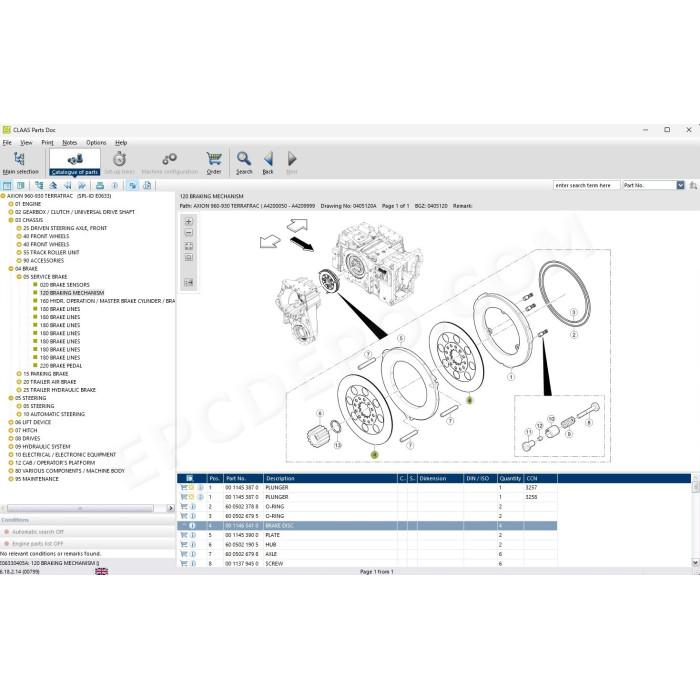Click the first layout view icon
Screen dimensions: 700x700
(7, 185)
